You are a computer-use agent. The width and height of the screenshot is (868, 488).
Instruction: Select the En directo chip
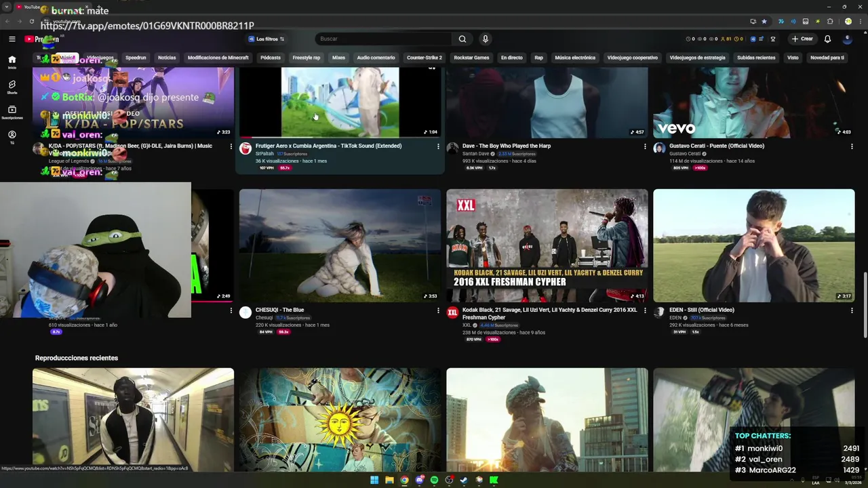click(x=512, y=58)
